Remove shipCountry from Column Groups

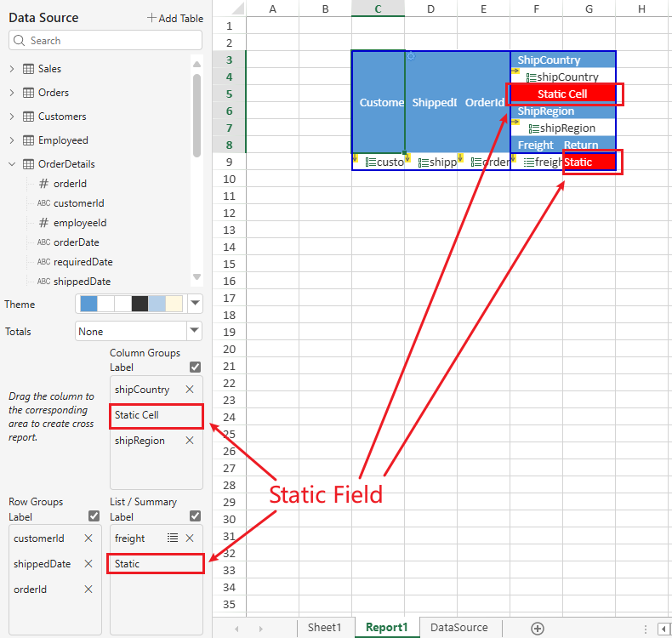(190, 390)
